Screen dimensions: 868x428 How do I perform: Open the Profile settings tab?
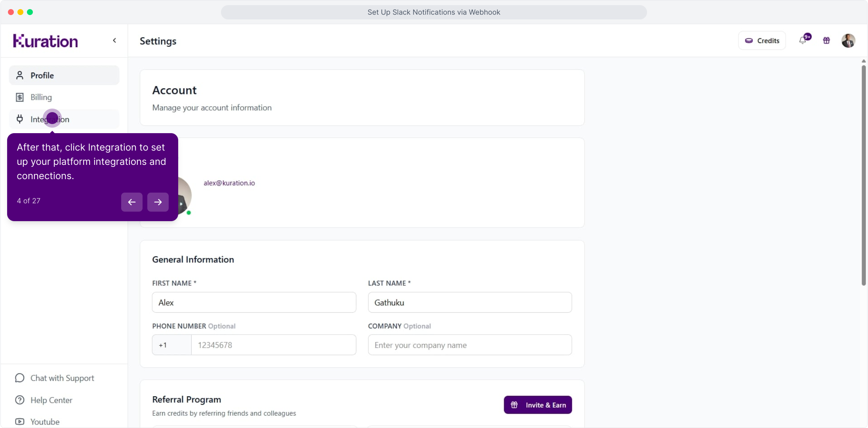tap(64, 75)
